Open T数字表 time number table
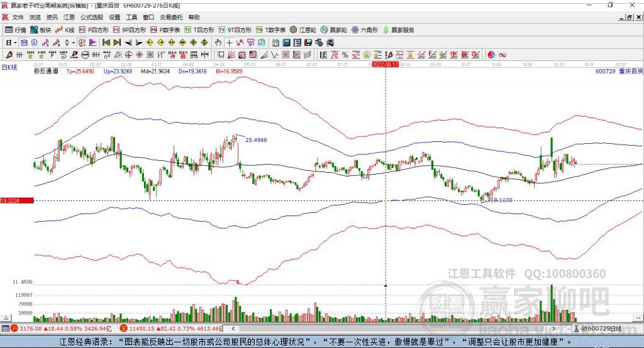 click(270, 30)
